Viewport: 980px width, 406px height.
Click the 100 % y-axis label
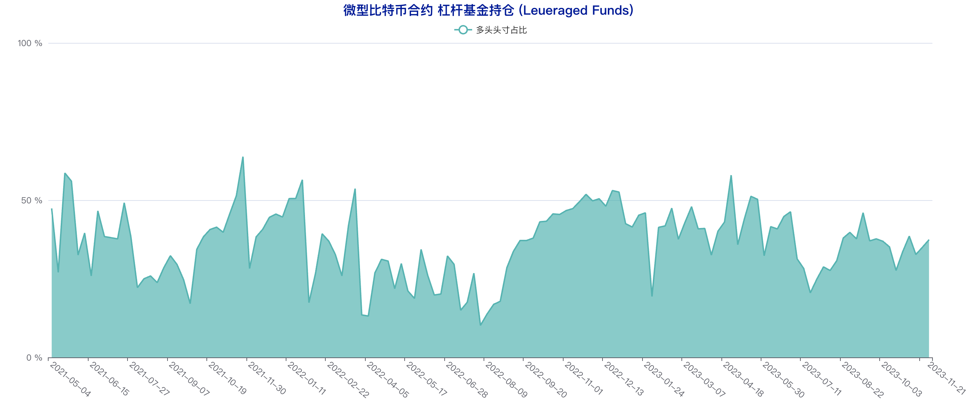[30, 43]
